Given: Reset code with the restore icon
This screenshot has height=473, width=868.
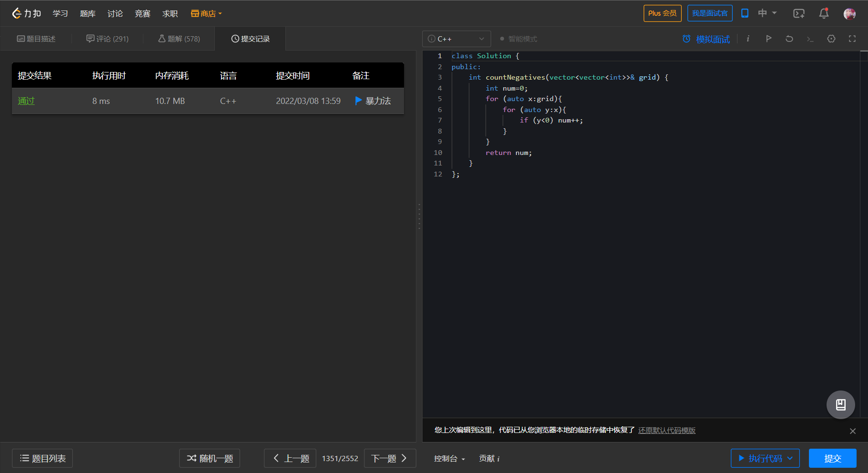Looking at the screenshot, I should [789, 39].
